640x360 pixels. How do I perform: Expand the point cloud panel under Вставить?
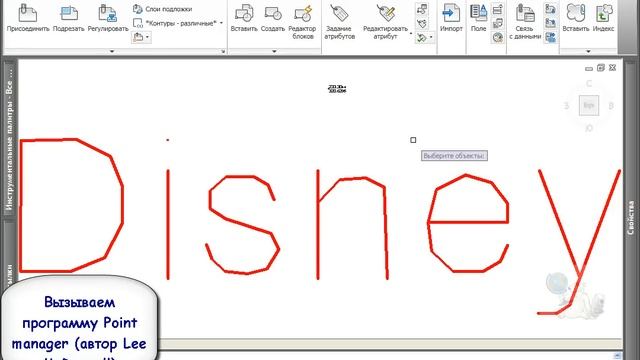pyautogui.click(x=588, y=51)
